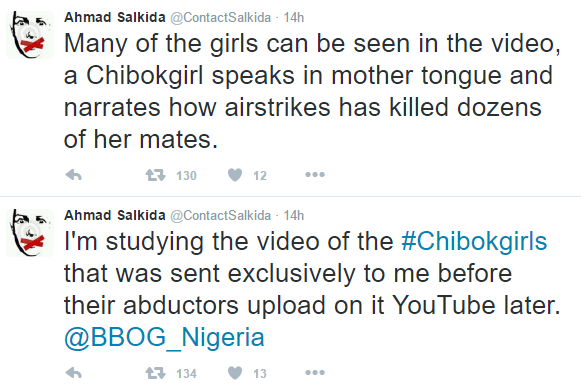This screenshot has width=581, height=386.
Task: Reply to the airstrikes tweet
Action: [74, 174]
